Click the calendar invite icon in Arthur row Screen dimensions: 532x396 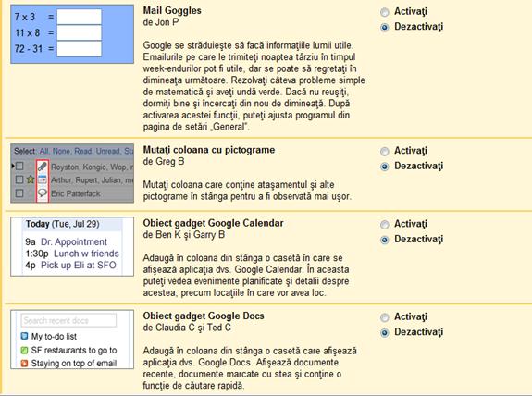pos(42,179)
